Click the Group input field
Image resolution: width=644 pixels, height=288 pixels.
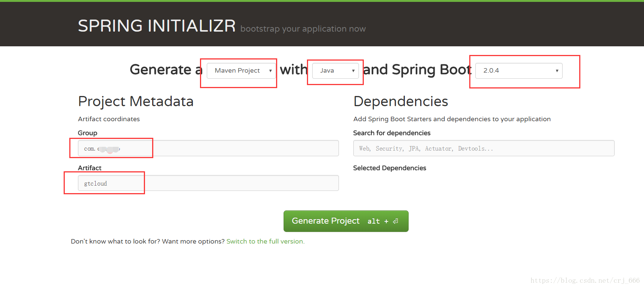208,148
